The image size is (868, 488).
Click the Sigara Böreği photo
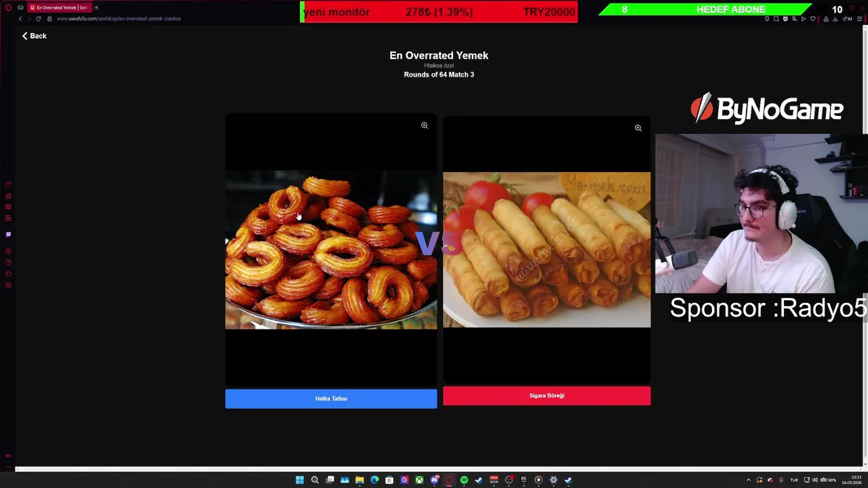click(547, 250)
